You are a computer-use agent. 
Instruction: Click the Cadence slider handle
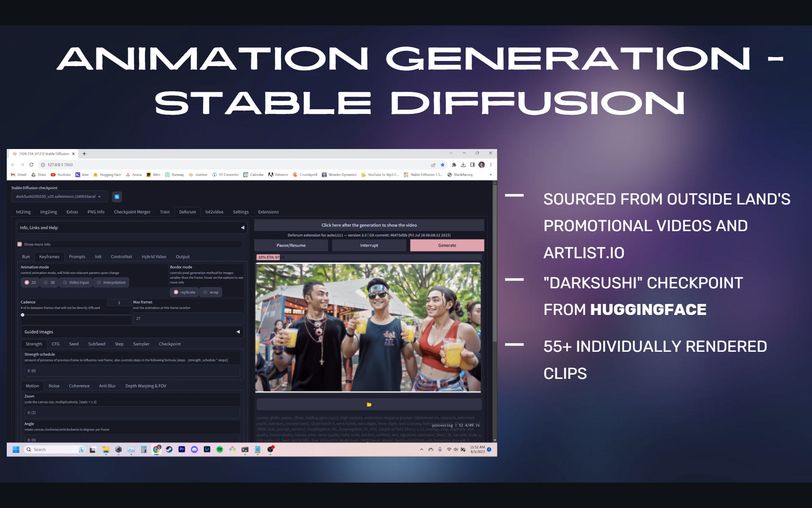[x=23, y=315]
